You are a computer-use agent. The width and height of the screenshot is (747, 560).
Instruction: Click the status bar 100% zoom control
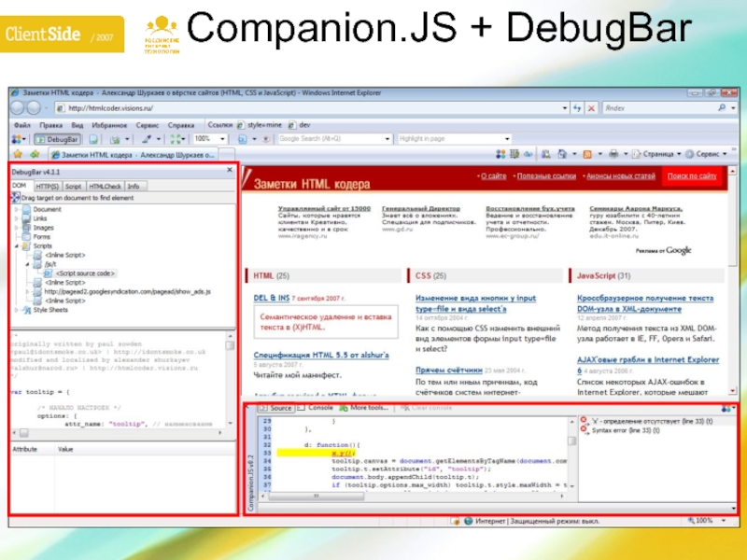click(707, 521)
